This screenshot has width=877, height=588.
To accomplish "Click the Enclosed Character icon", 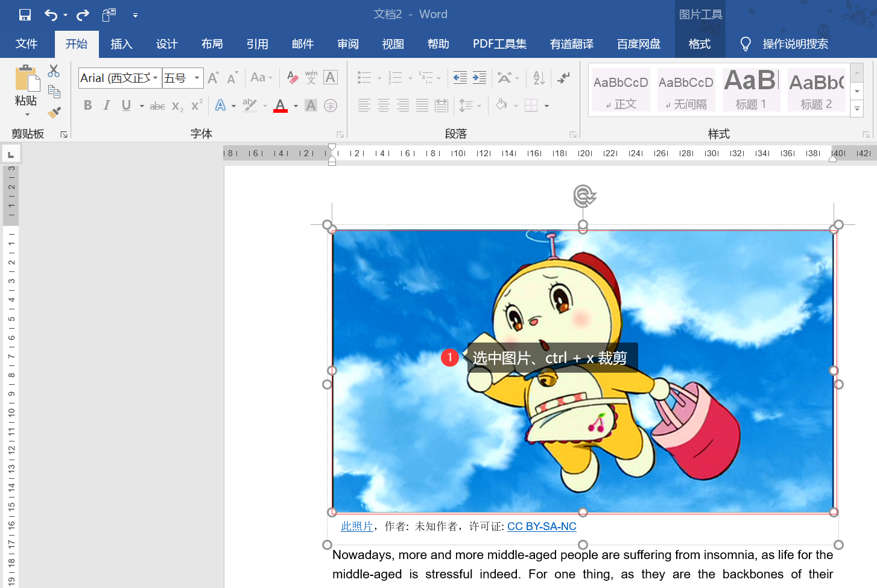I will coord(331,106).
